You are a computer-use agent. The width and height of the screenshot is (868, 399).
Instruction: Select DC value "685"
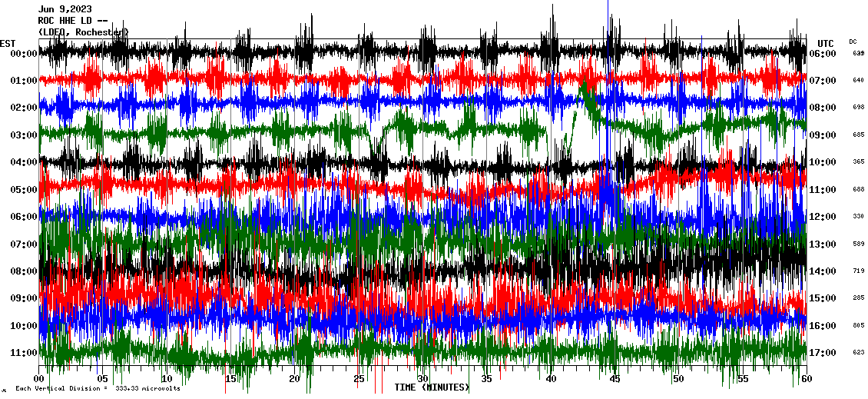859,135
